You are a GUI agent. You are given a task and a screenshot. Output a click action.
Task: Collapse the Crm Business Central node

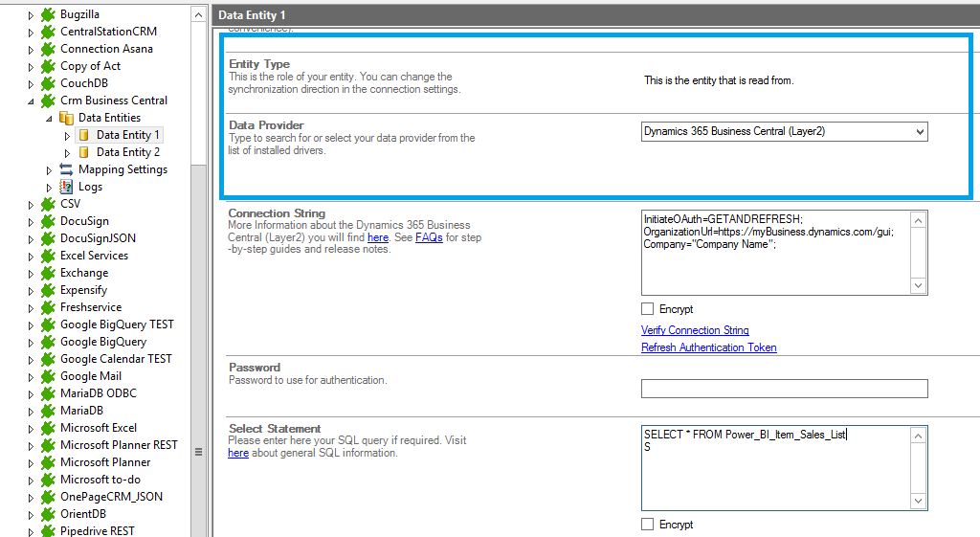coord(31,101)
